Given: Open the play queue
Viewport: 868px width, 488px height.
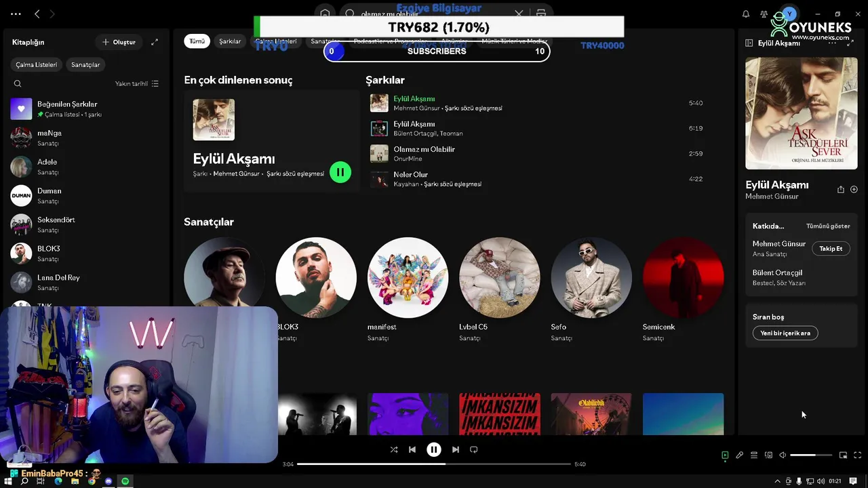Looking at the screenshot, I should pos(754,455).
